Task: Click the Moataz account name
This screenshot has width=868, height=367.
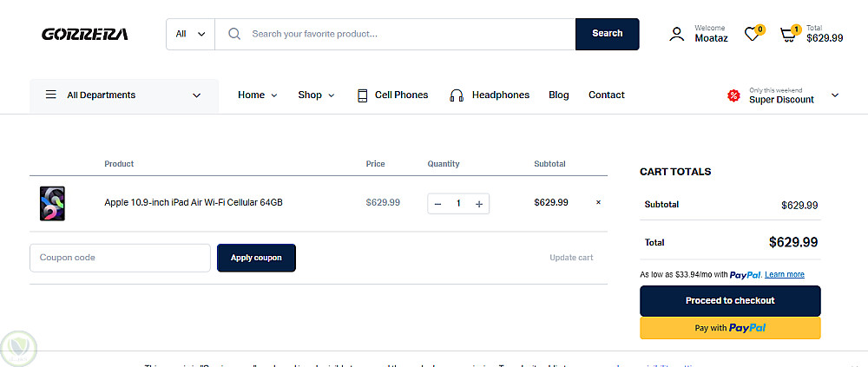Action: (712, 38)
